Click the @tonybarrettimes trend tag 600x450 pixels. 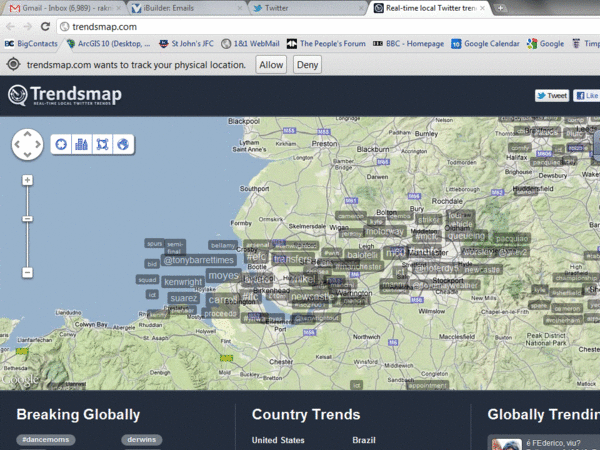pos(199,260)
